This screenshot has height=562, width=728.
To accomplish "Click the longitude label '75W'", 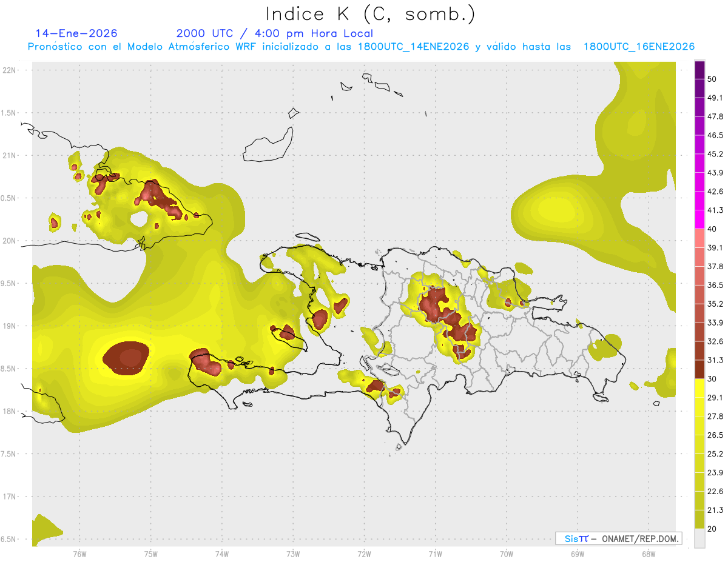I will click(151, 554).
